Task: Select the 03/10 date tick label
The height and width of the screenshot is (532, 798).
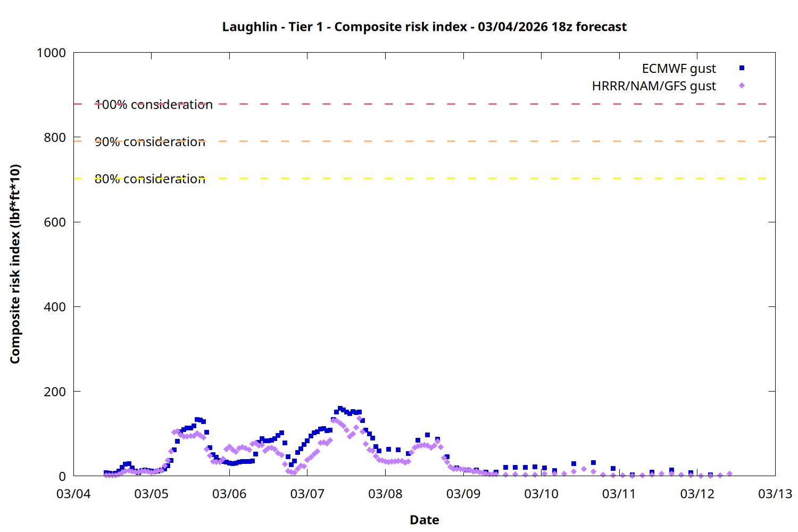Action: click(x=541, y=494)
